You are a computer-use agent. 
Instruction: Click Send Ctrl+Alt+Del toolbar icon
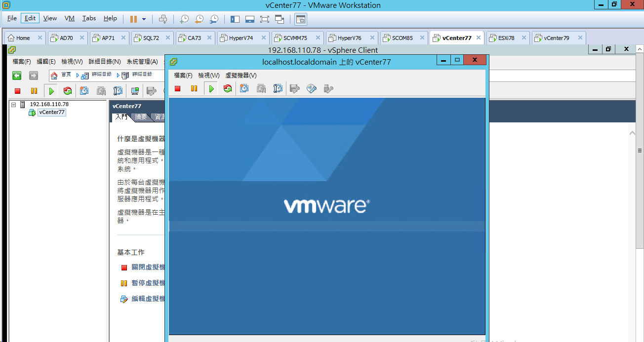point(163,19)
